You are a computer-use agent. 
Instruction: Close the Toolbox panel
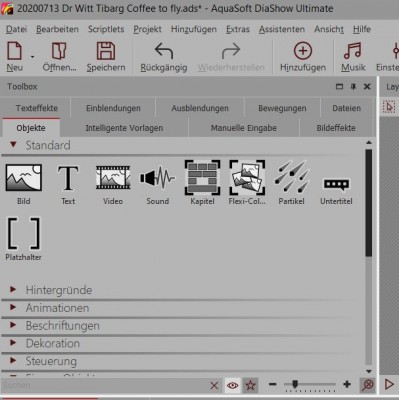pyautogui.click(x=367, y=87)
